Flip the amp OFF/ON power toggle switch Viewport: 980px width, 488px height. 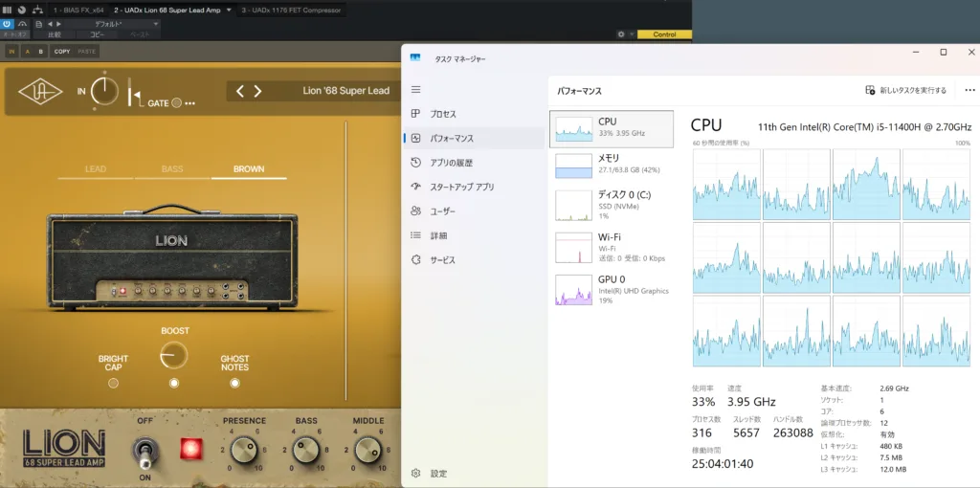click(145, 454)
